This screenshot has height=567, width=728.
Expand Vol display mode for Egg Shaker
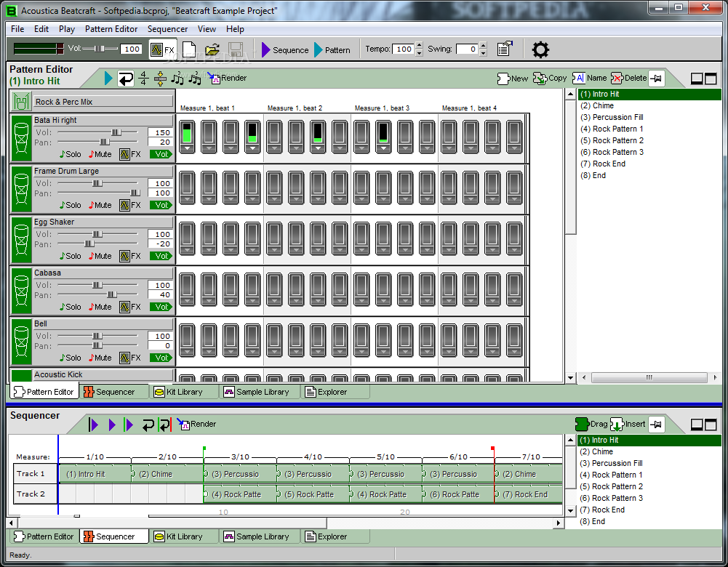tap(161, 256)
